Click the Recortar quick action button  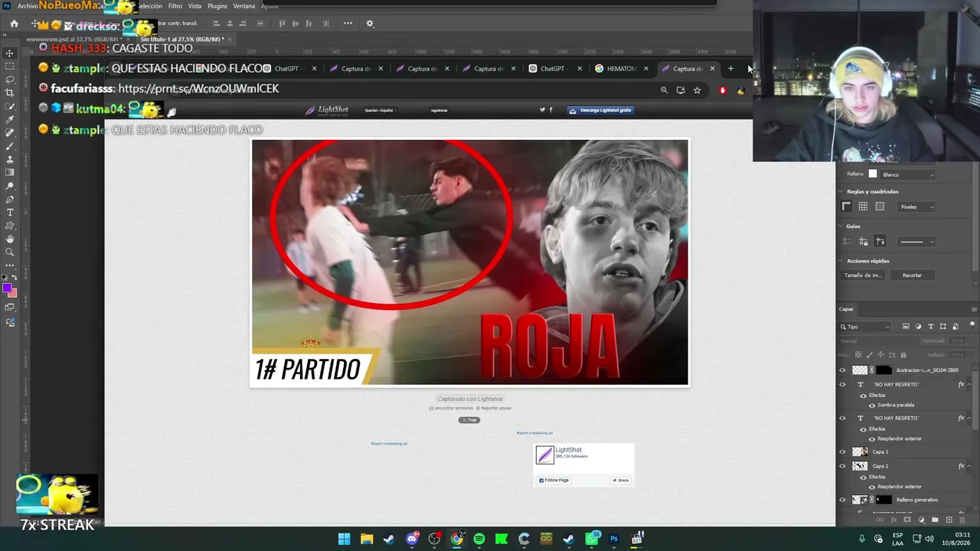pyautogui.click(x=912, y=275)
